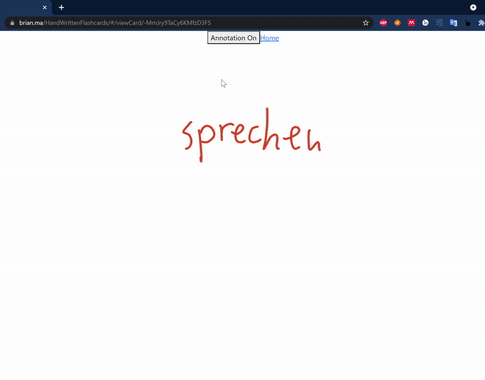Click the white circular extension icon
This screenshot has width=485, height=380.
(x=425, y=23)
